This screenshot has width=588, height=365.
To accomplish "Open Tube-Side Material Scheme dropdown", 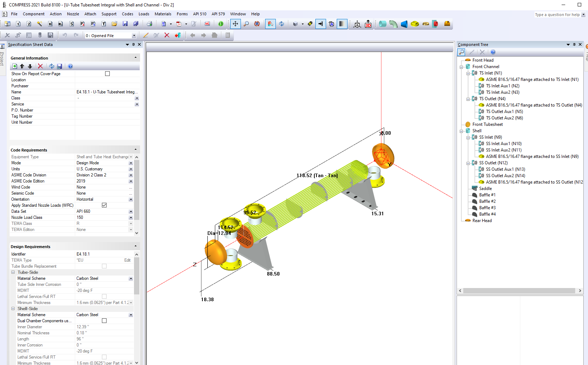I will [x=131, y=278].
